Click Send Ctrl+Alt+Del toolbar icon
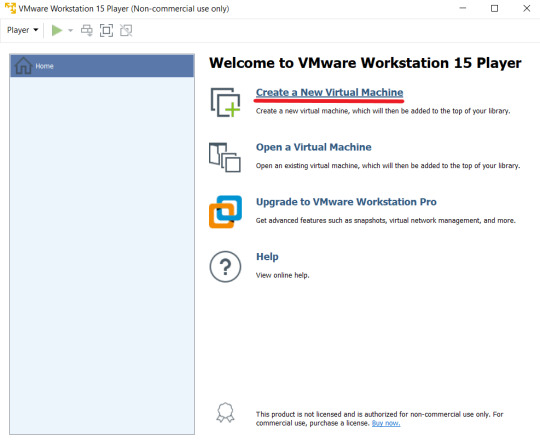The height and width of the screenshot is (443, 540). (x=87, y=30)
